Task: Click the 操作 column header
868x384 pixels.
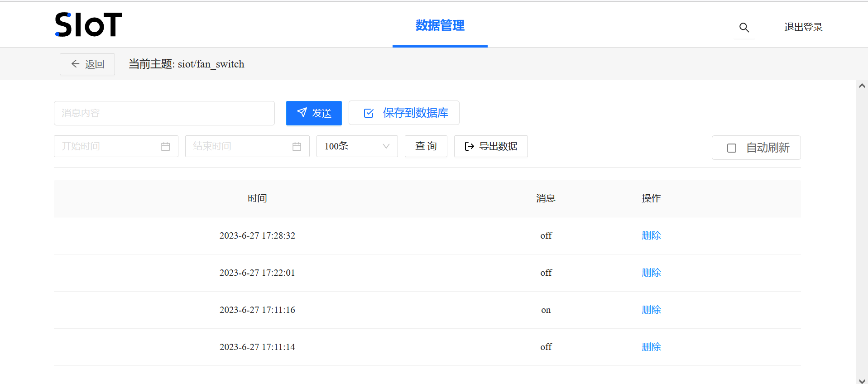Action: point(651,198)
